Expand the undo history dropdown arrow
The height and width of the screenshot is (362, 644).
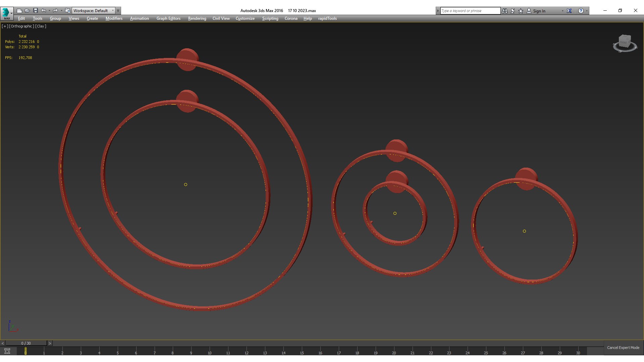(x=49, y=11)
